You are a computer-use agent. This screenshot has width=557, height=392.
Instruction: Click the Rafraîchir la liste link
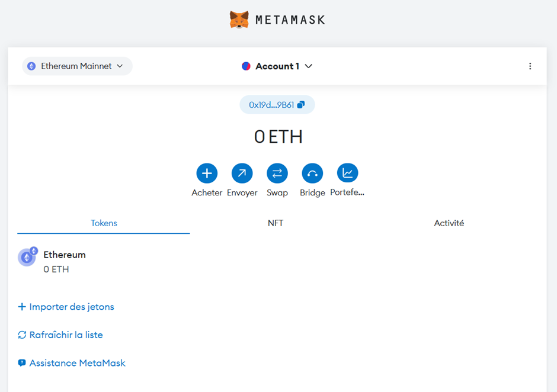60,335
